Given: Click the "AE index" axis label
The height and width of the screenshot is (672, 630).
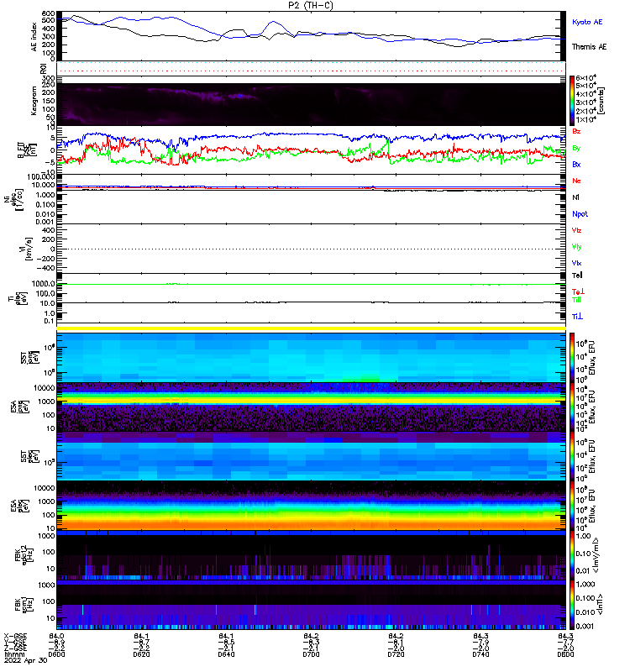Looking at the screenshot, I should coord(34,36).
